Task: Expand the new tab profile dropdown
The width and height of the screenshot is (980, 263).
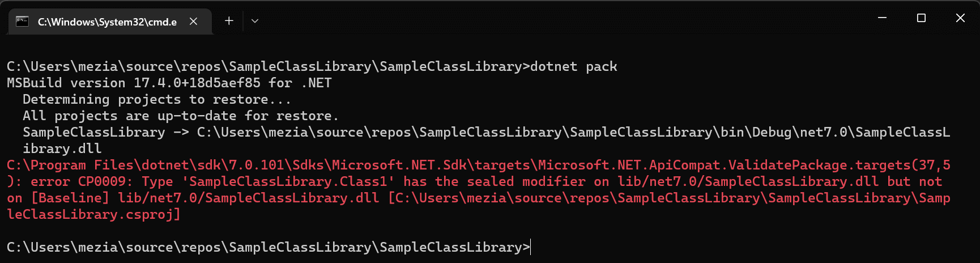Action: [255, 21]
